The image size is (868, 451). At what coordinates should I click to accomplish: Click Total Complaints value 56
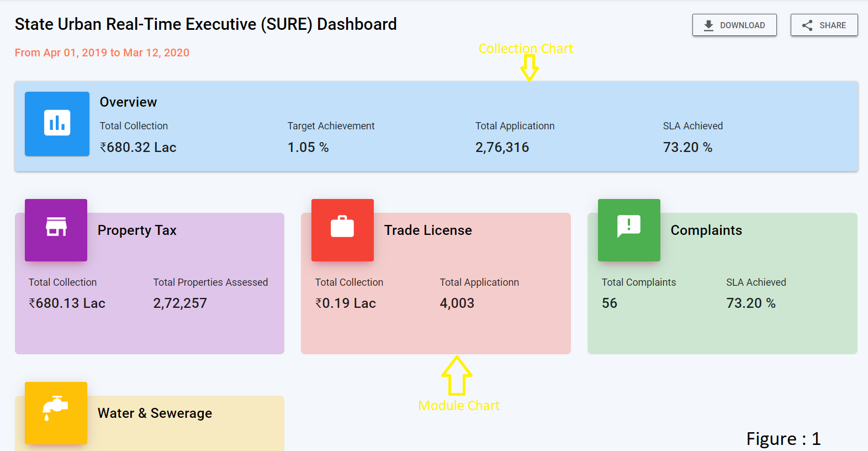tap(610, 303)
